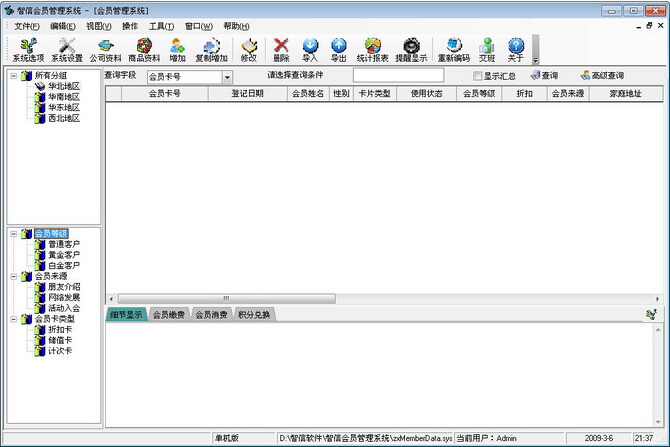Viewport: 670px width, 447px height.
Task: Click the 交班 shift handover icon
Action: [x=487, y=49]
